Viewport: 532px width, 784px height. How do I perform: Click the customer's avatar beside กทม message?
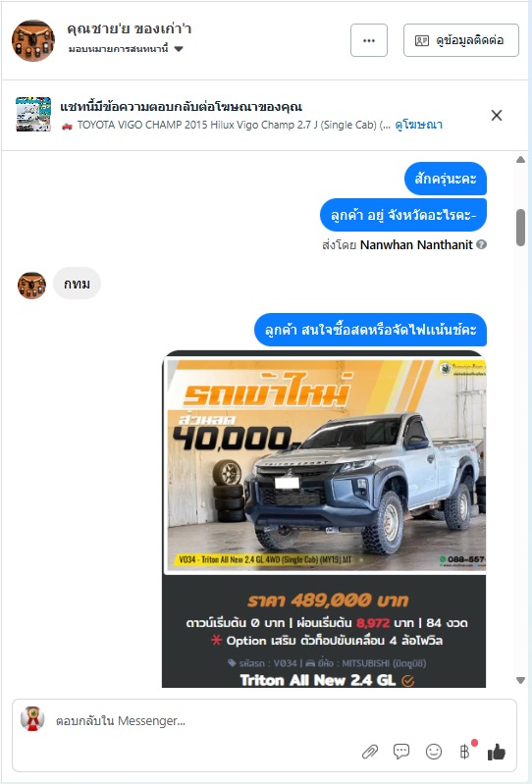(31, 285)
